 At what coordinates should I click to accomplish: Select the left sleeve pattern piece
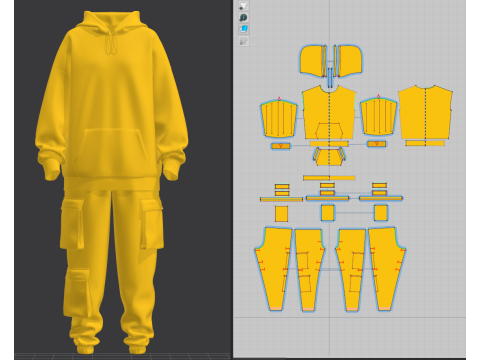point(279,118)
